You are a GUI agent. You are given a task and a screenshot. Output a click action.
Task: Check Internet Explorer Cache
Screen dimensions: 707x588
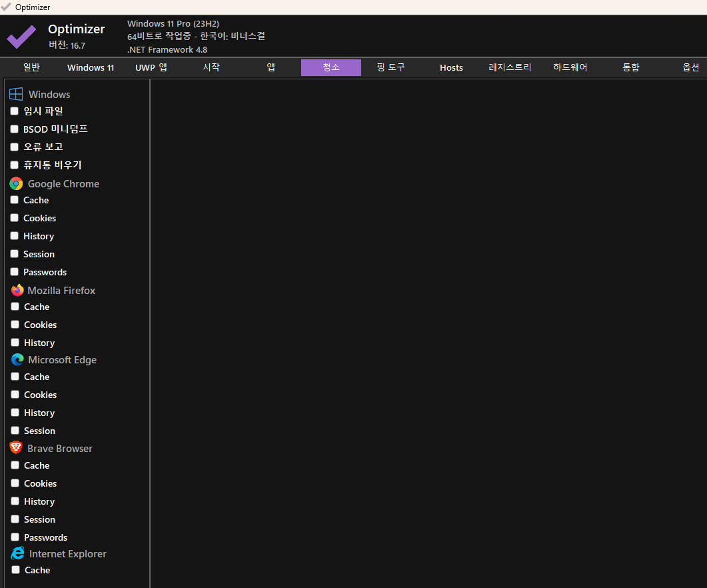tap(15, 570)
